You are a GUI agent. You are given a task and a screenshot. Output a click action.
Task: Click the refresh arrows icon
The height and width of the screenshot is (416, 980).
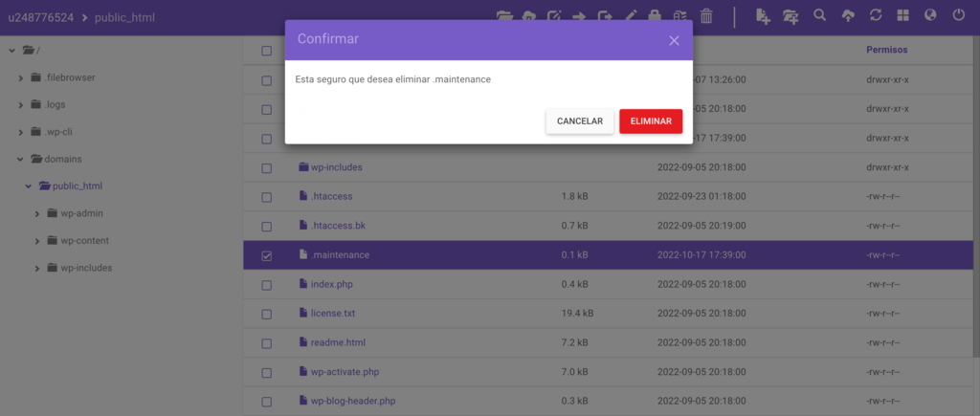click(x=876, y=15)
